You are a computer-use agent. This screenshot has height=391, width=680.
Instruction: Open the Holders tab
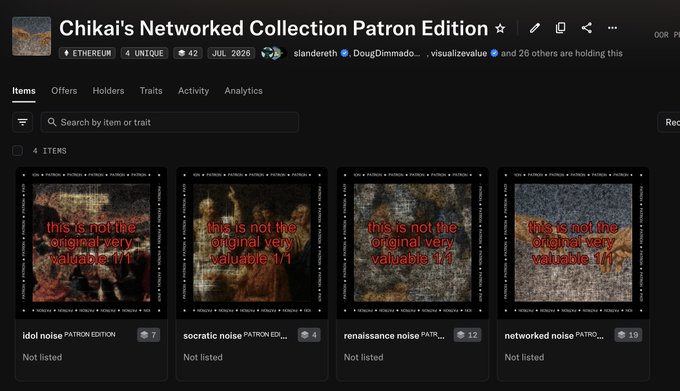point(108,91)
